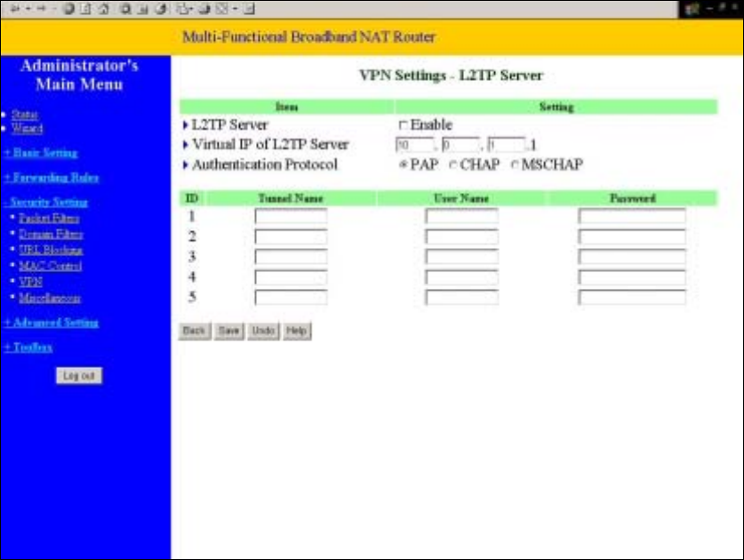Click the browser Search icon
The image size is (744, 560).
tap(125, 8)
